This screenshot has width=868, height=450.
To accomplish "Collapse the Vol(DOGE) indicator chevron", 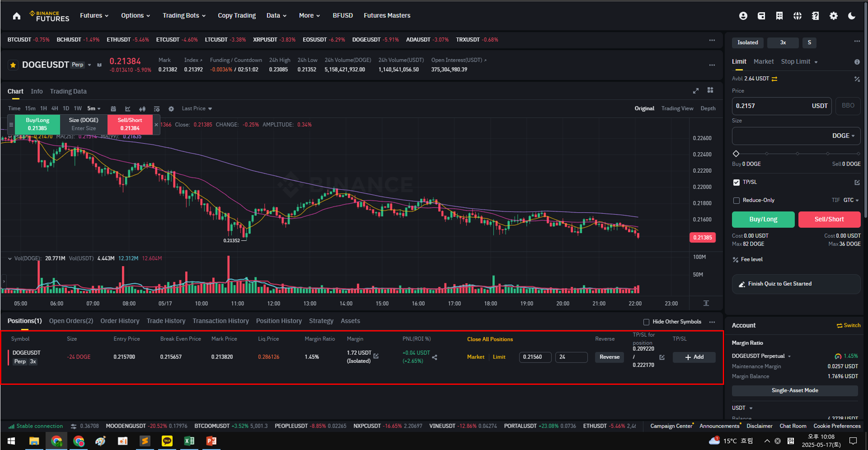I will 10,258.
